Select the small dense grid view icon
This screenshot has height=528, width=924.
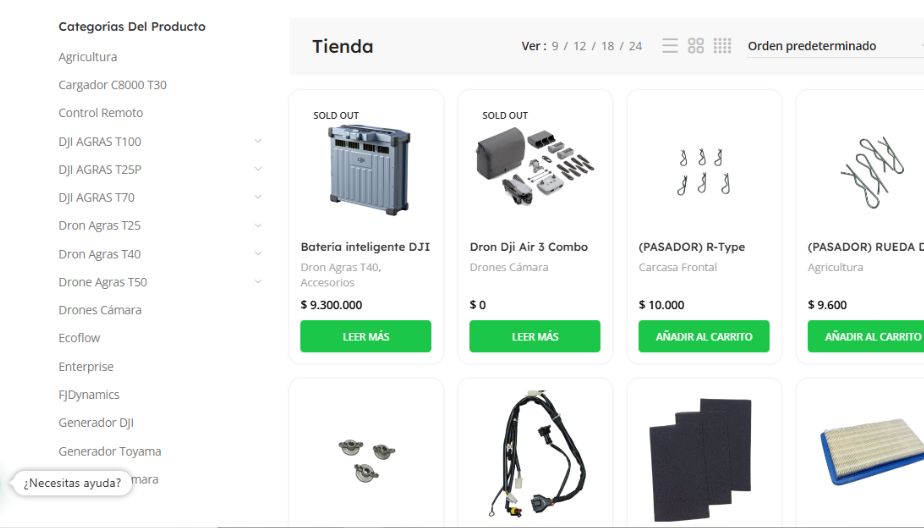(x=722, y=46)
